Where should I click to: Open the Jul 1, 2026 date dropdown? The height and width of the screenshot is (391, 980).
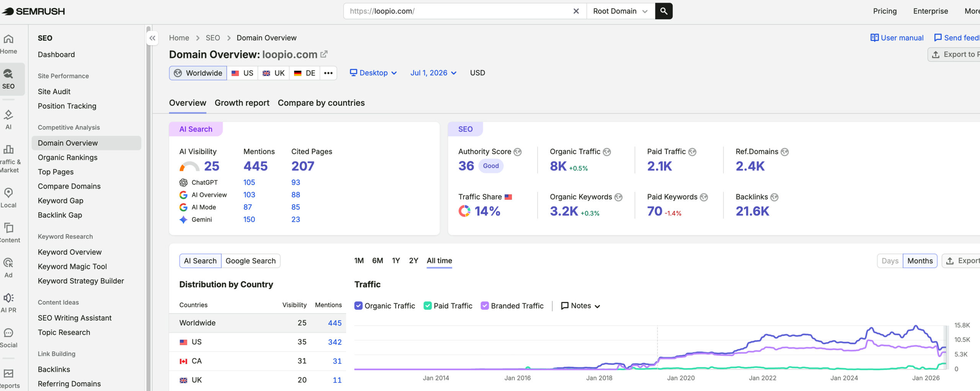(x=433, y=73)
